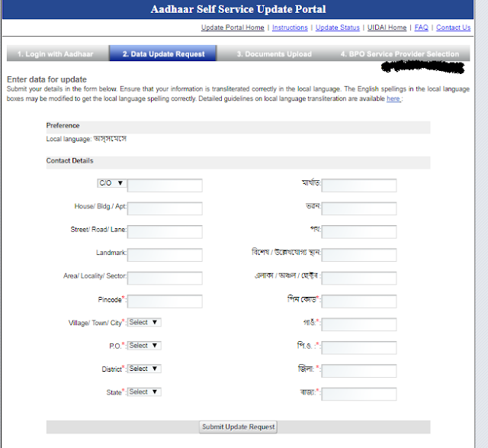Screen dimensions: 488x448
Task: Click local language ভৱন input field
Action: pyautogui.click(x=359, y=208)
